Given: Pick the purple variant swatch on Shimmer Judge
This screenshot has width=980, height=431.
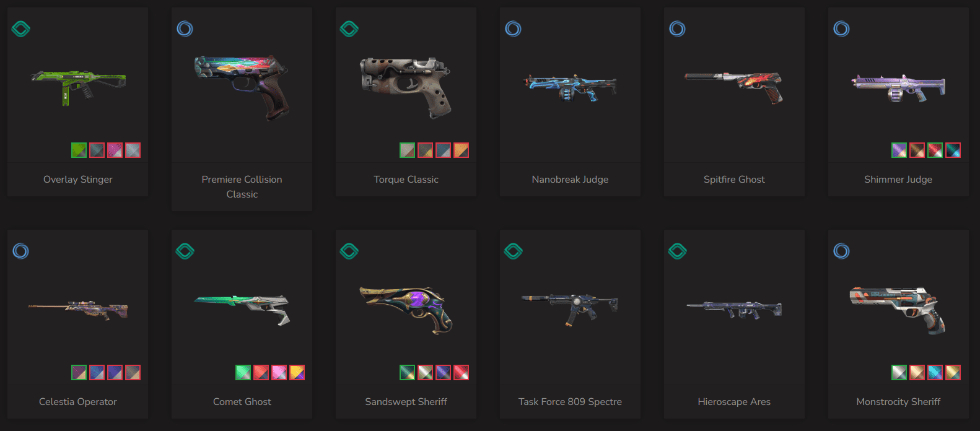Looking at the screenshot, I should pos(899,150).
